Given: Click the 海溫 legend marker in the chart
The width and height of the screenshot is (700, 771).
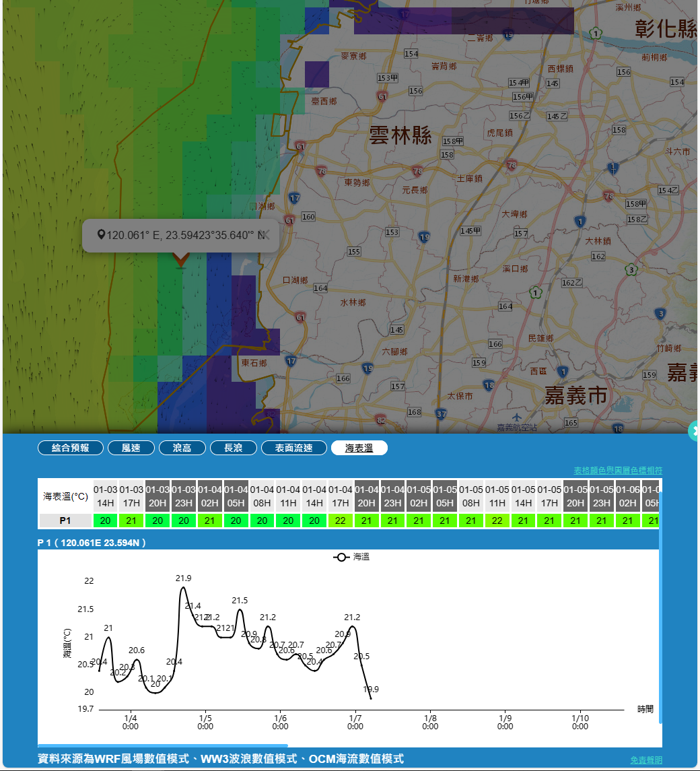Looking at the screenshot, I should coord(341,557).
